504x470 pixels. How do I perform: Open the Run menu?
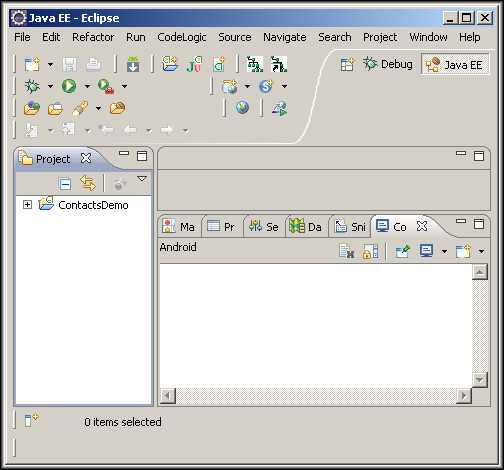pos(136,37)
